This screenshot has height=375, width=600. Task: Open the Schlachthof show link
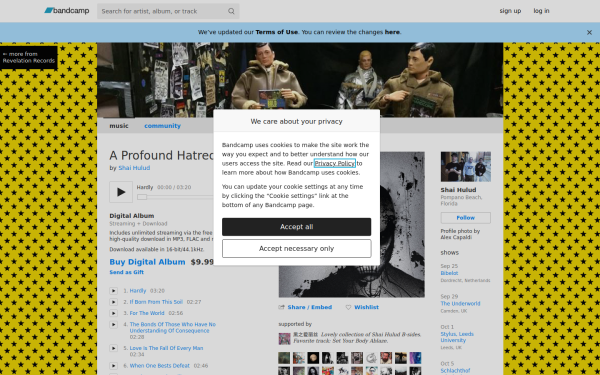[x=455, y=371]
